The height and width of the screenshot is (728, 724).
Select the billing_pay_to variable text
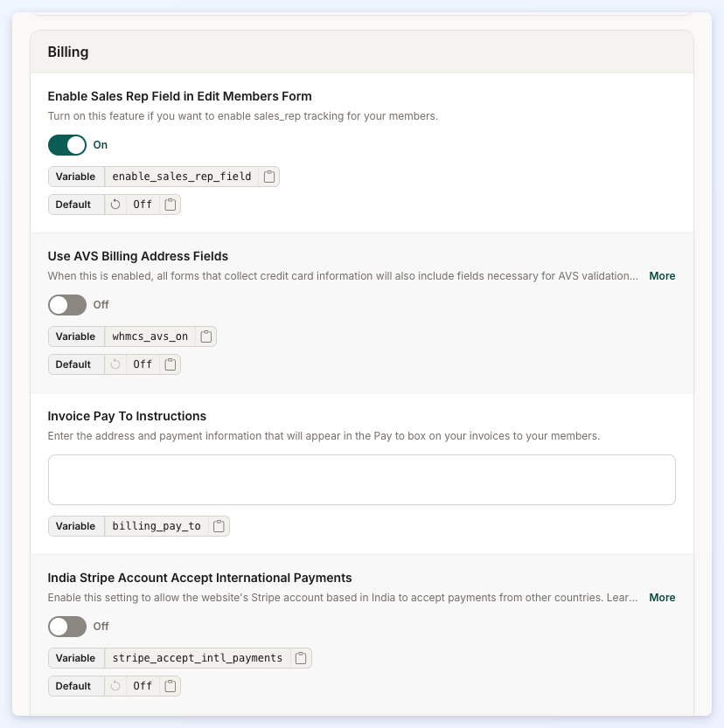157,526
